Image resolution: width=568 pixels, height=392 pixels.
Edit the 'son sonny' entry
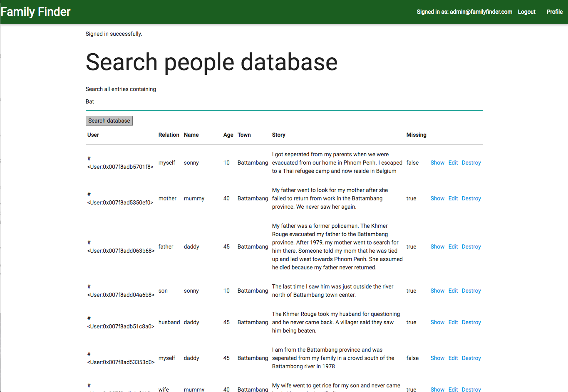click(x=453, y=291)
